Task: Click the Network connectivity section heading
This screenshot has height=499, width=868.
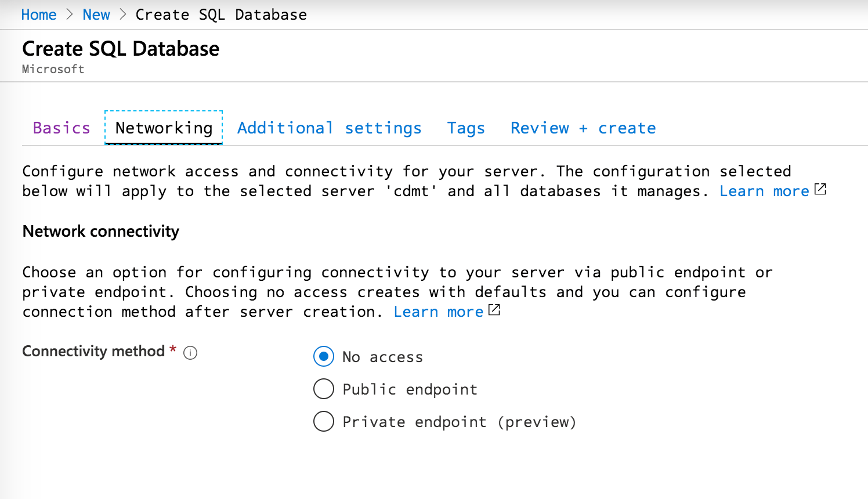Action: 100,231
